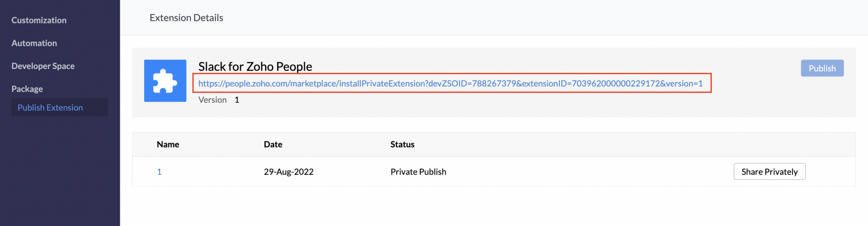Click the Version label under the URL
Screen dimensions: 868x226
212,100
